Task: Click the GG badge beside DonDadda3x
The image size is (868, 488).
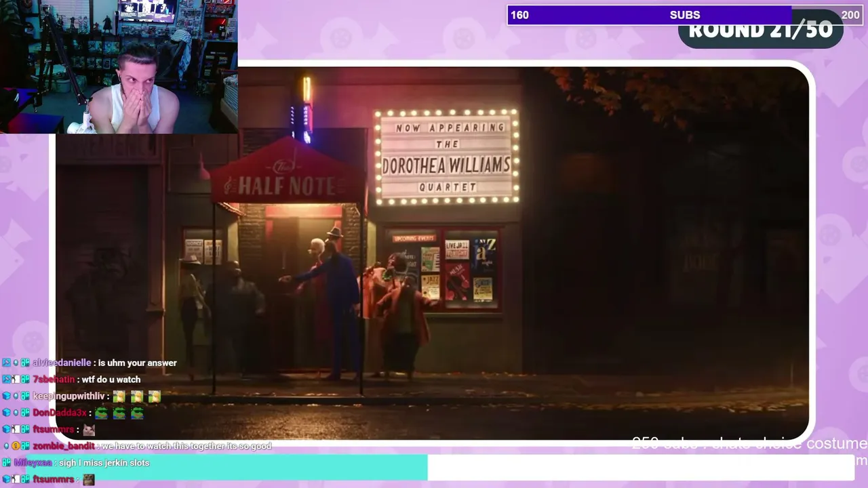Action: 25,413
